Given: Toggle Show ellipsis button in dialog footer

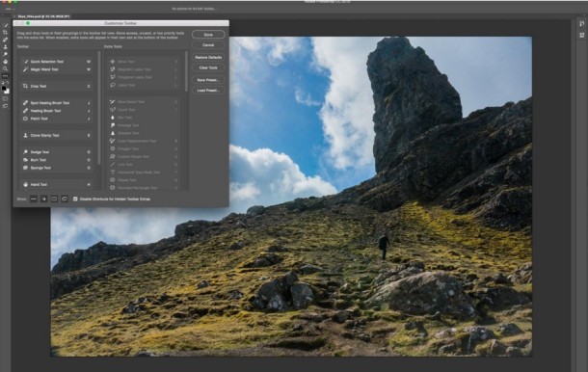Looking at the screenshot, I should 34,199.
